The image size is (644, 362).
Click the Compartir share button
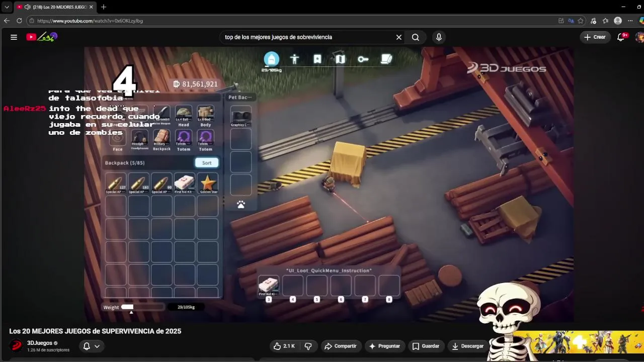click(x=341, y=346)
